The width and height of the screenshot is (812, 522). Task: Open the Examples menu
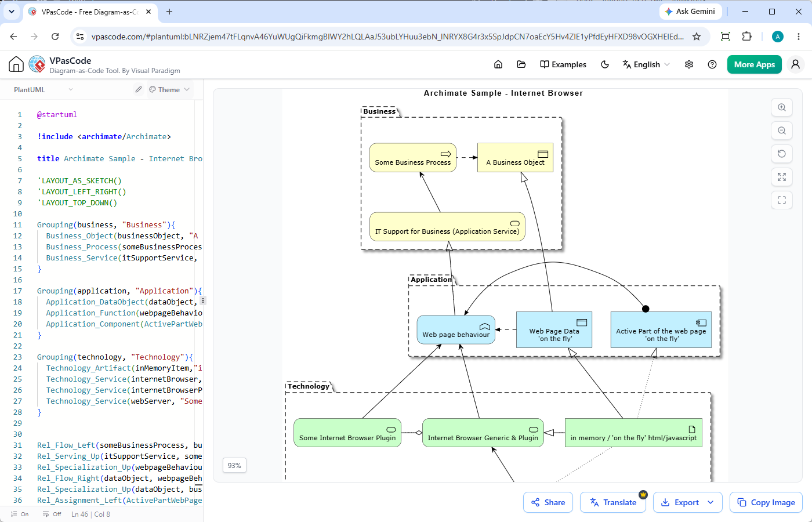pyautogui.click(x=563, y=64)
